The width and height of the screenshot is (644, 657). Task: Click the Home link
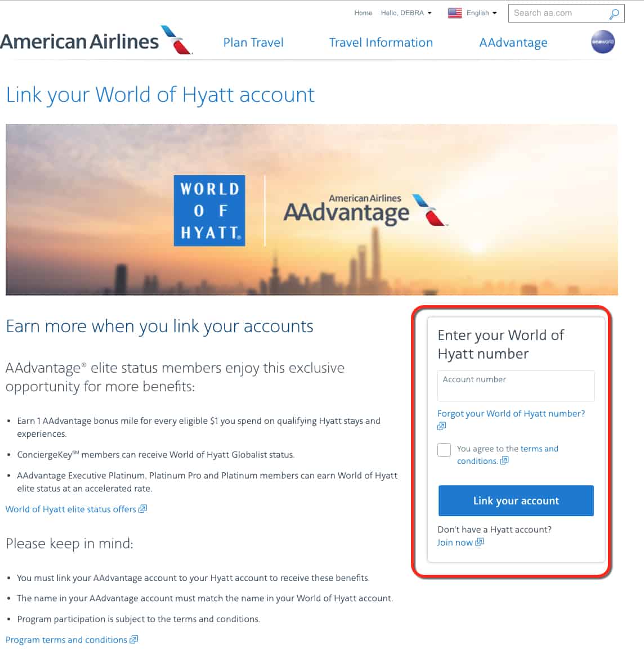click(x=363, y=13)
